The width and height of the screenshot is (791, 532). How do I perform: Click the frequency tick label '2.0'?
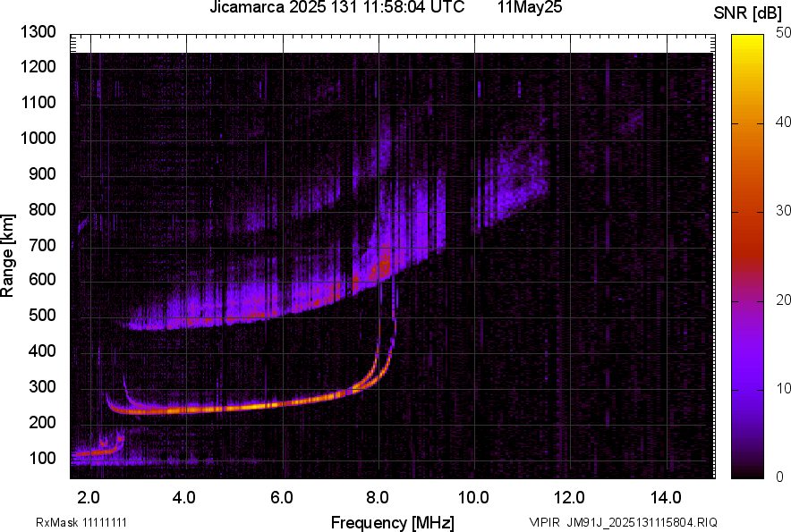[89, 498]
